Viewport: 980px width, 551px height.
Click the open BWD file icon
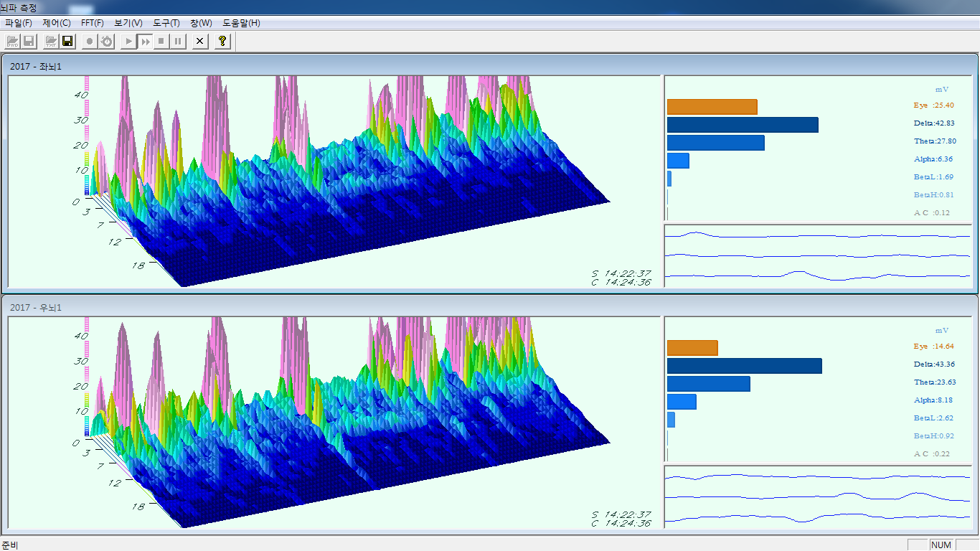[x=13, y=42]
